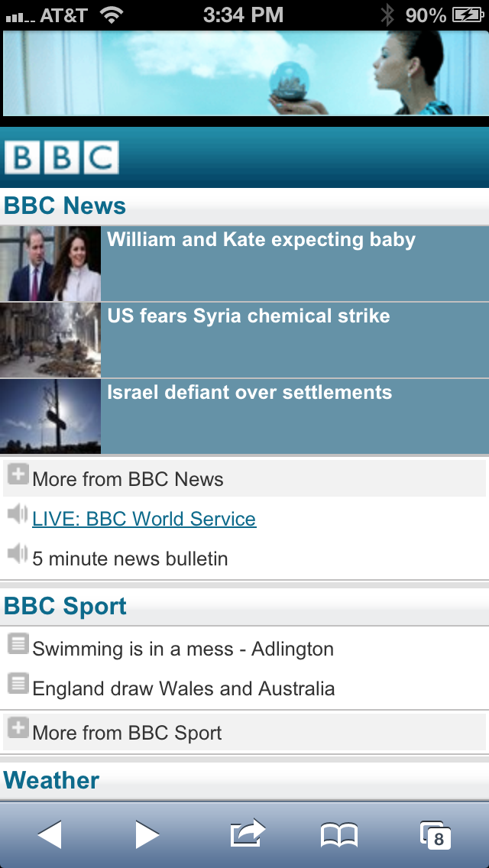
Task: Open the BBC Sport section header
Action: 66,607
